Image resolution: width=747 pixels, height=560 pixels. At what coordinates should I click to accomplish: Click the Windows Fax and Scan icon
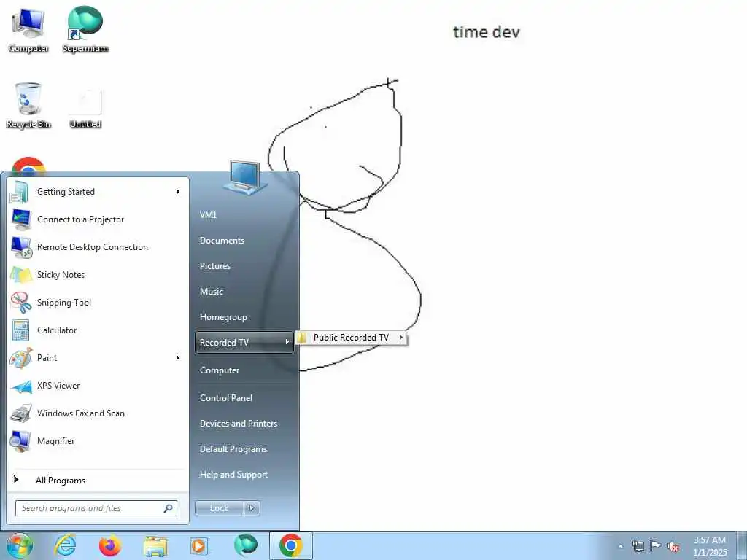point(20,413)
